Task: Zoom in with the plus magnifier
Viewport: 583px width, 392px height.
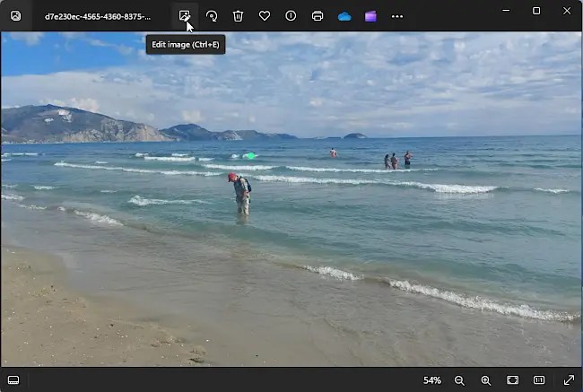Action: point(486,380)
